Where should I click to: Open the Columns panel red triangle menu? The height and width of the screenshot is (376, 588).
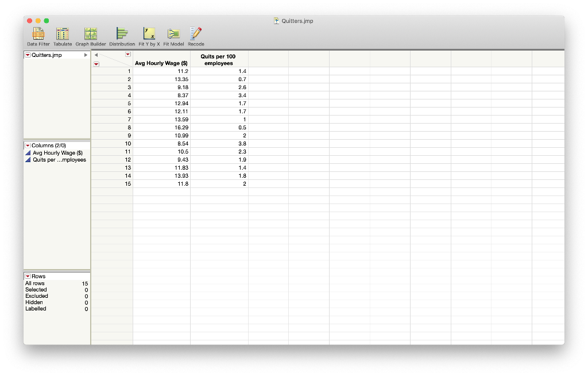point(26,145)
